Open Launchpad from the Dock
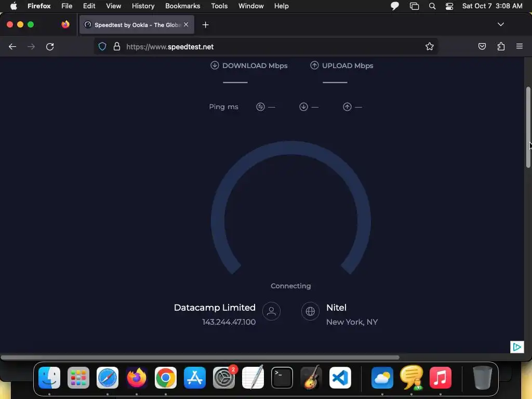Image resolution: width=532 pixels, height=399 pixels. coord(78,378)
